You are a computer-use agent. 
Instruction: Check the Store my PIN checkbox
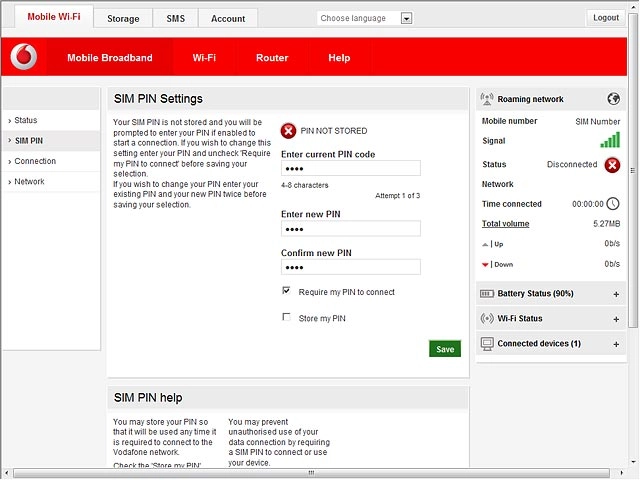coord(286,317)
